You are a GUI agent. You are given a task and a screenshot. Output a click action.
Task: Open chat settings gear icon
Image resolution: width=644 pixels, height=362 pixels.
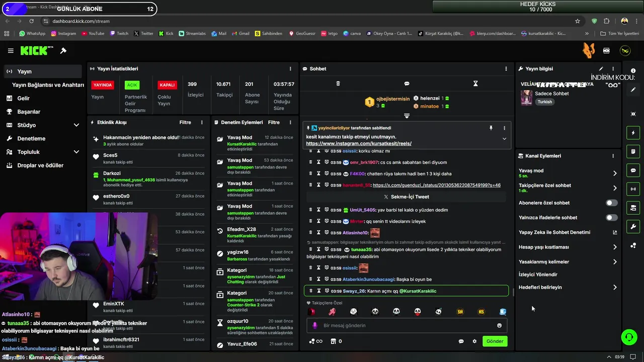(x=474, y=341)
